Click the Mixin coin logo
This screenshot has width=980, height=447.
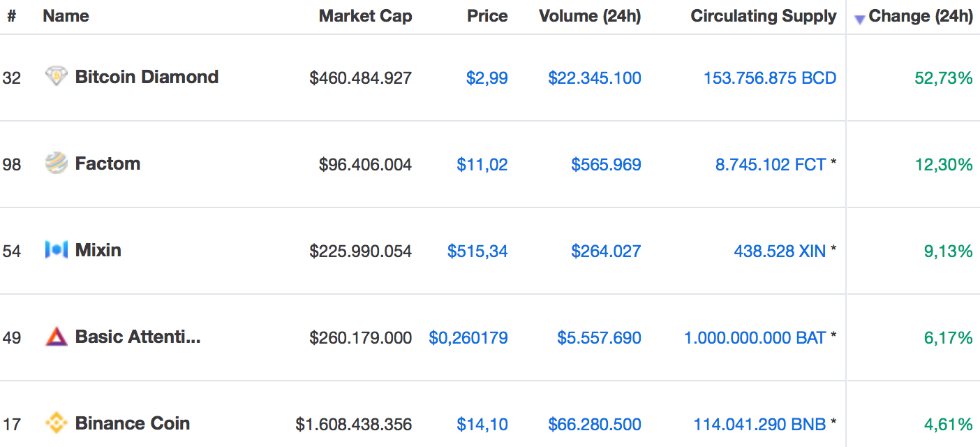(56, 250)
